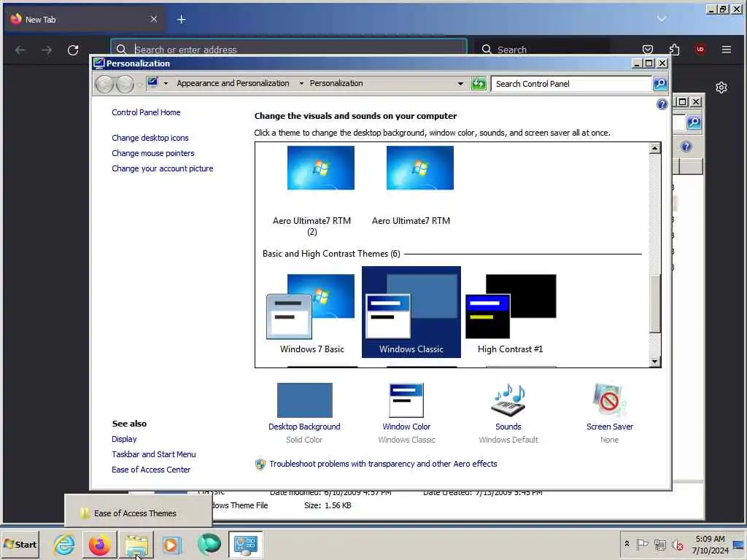Image resolution: width=747 pixels, height=560 pixels.
Task: Open the Window Color icon
Action: click(x=406, y=400)
